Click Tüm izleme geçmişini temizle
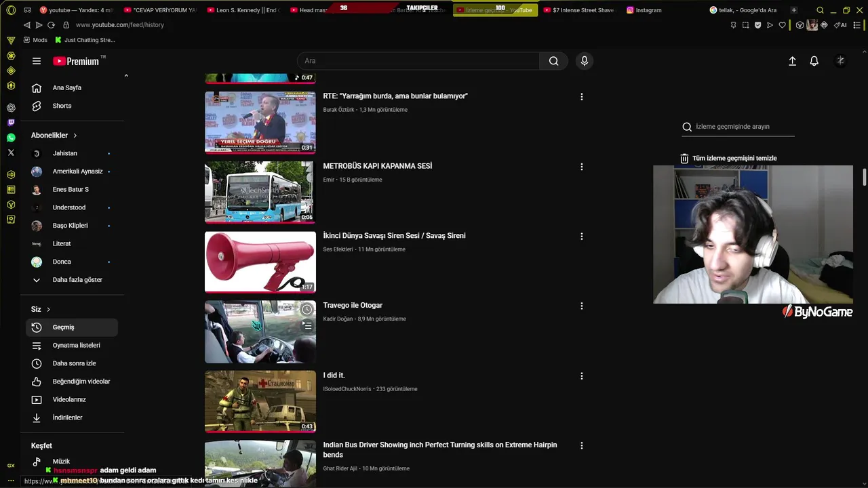868x488 pixels. coord(734,159)
